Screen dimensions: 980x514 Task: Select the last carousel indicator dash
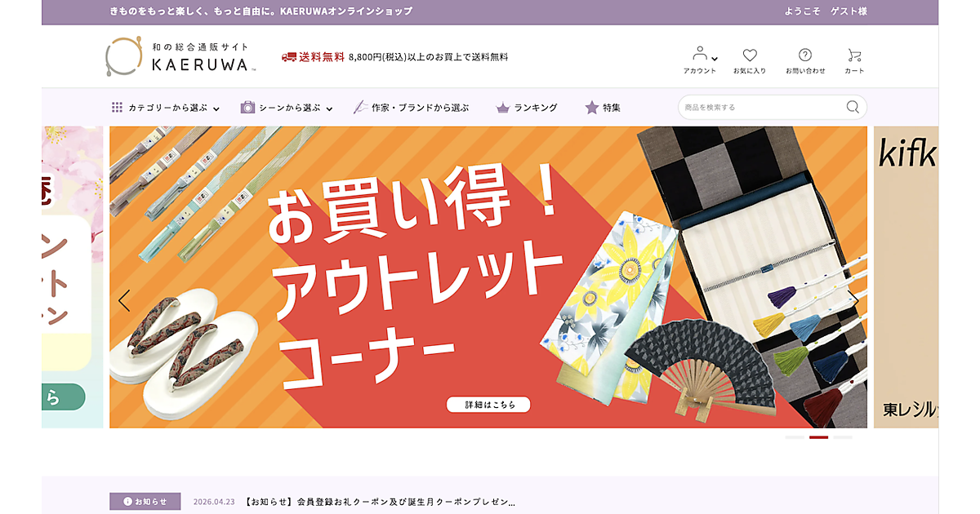tap(843, 437)
